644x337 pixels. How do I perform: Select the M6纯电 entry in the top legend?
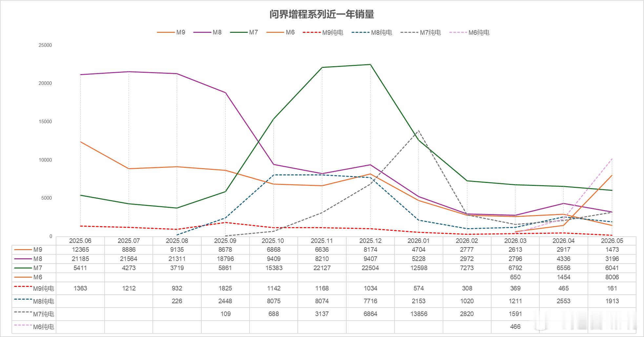tap(469, 32)
